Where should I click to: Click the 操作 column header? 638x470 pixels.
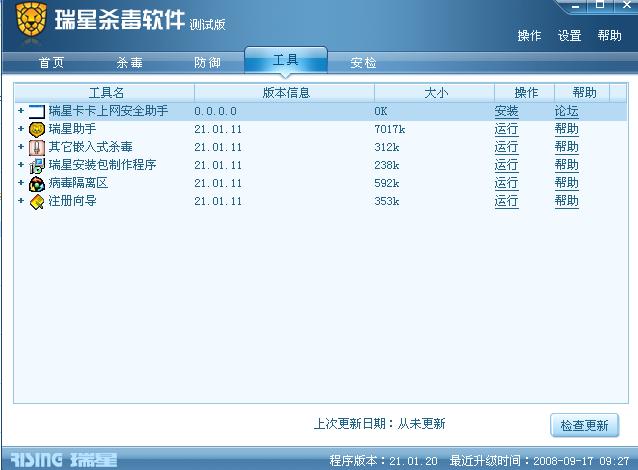pyautogui.click(x=524, y=93)
